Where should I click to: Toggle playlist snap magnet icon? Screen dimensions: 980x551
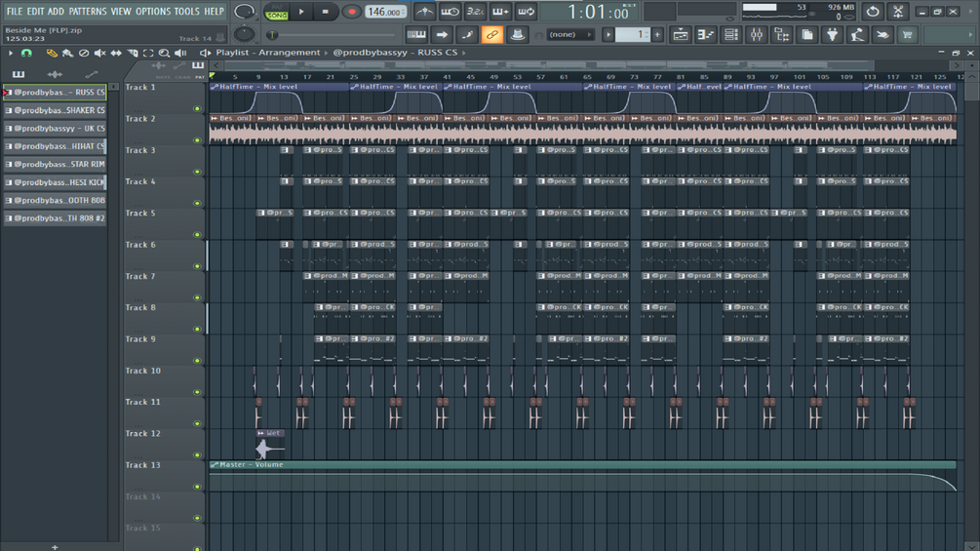point(26,53)
